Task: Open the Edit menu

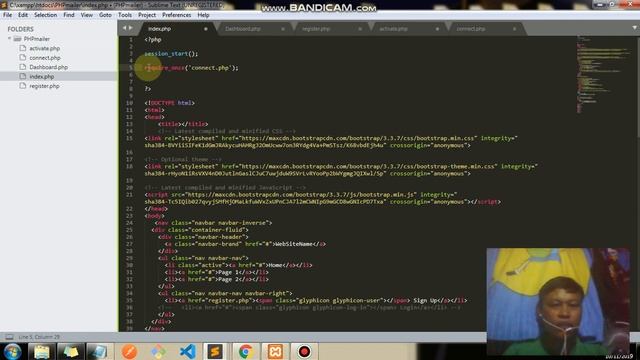Action: [x=23, y=15]
